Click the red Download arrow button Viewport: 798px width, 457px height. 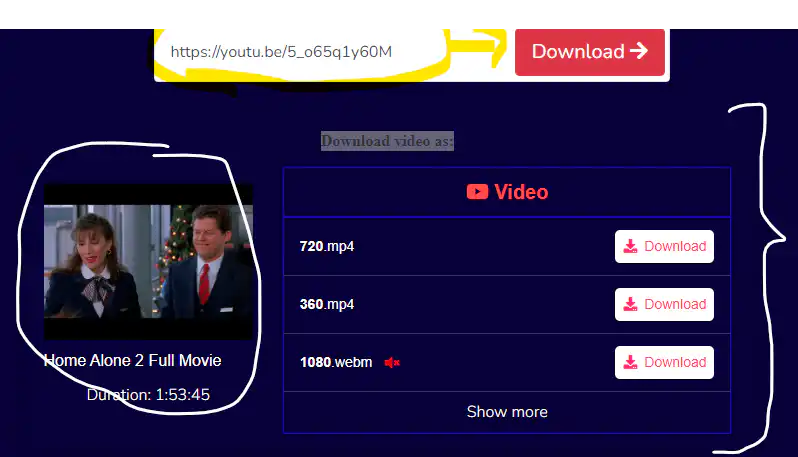point(590,52)
